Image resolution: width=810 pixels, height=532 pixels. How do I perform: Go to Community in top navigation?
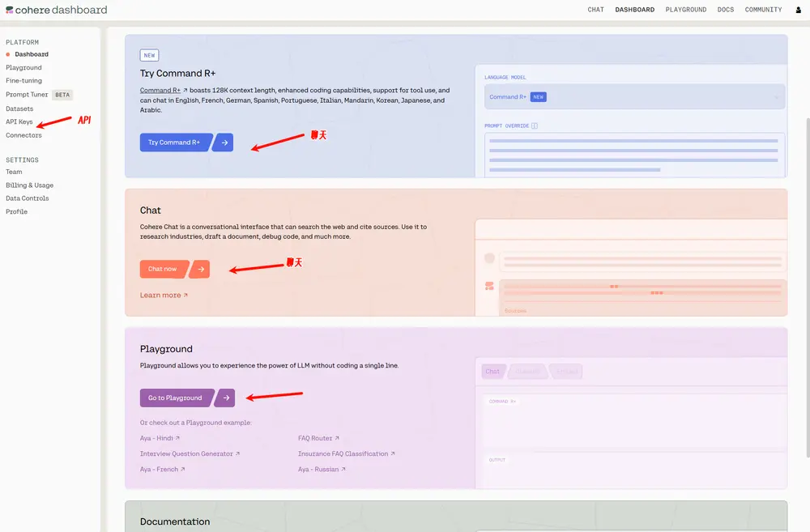763,10
